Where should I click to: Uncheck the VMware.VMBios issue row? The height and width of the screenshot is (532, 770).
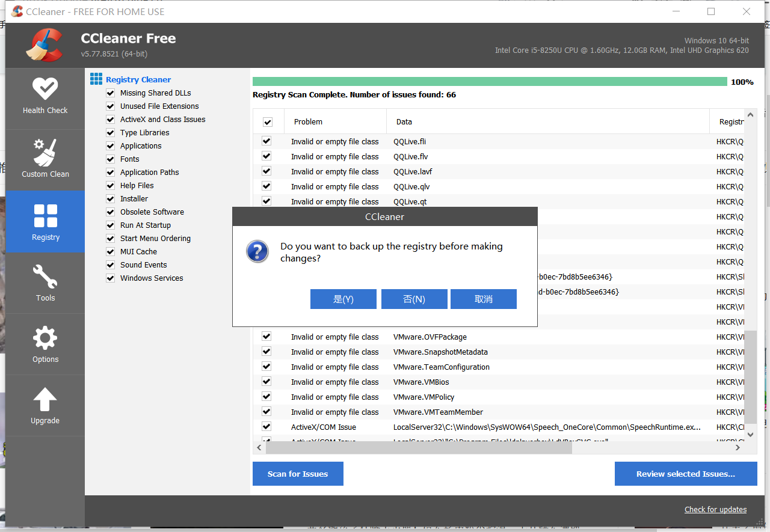(x=266, y=382)
